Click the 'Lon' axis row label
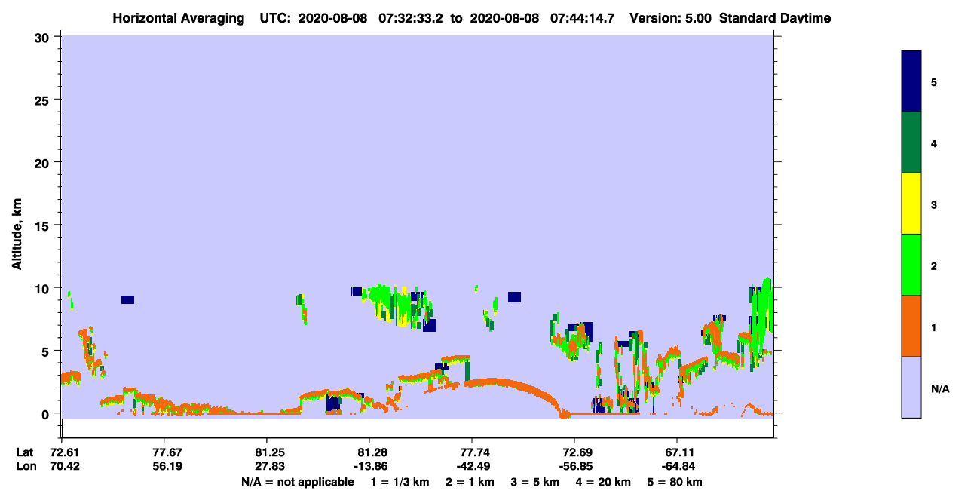Viewport: 980px width, 503px height. pos(26,466)
